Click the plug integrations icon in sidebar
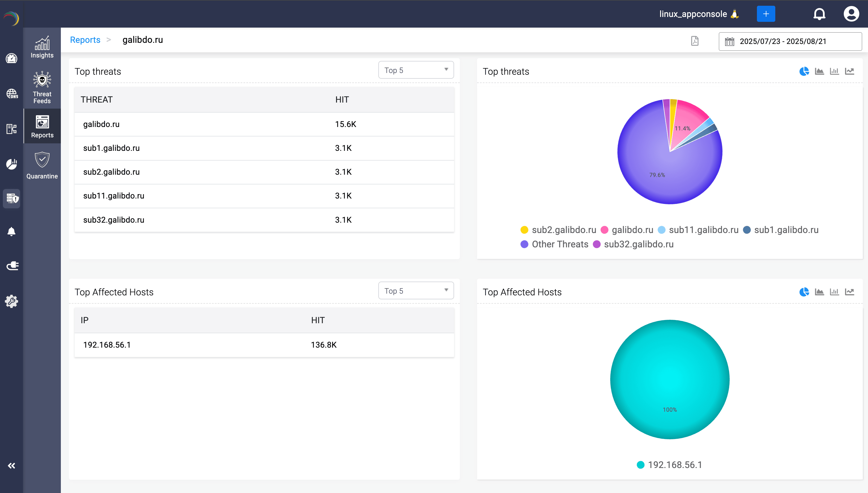The image size is (868, 493). pyautogui.click(x=12, y=266)
